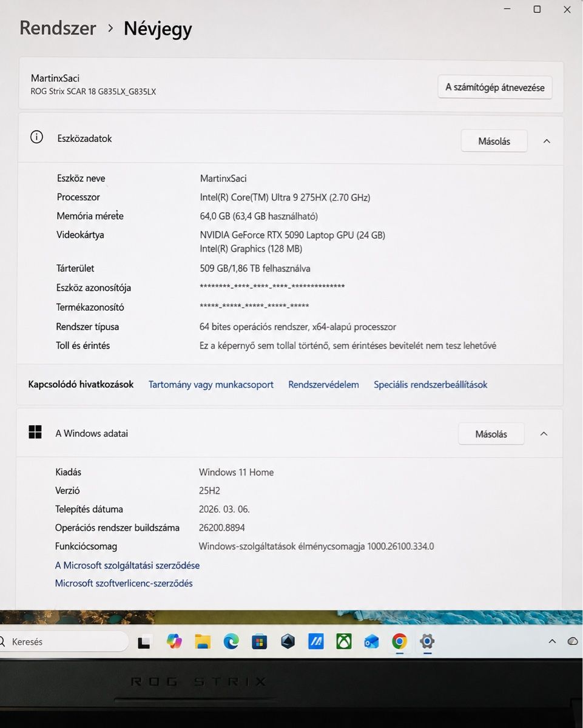The width and height of the screenshot is (583, 728).
Task: Click the Névjegy page title
Action: point(158,29)
